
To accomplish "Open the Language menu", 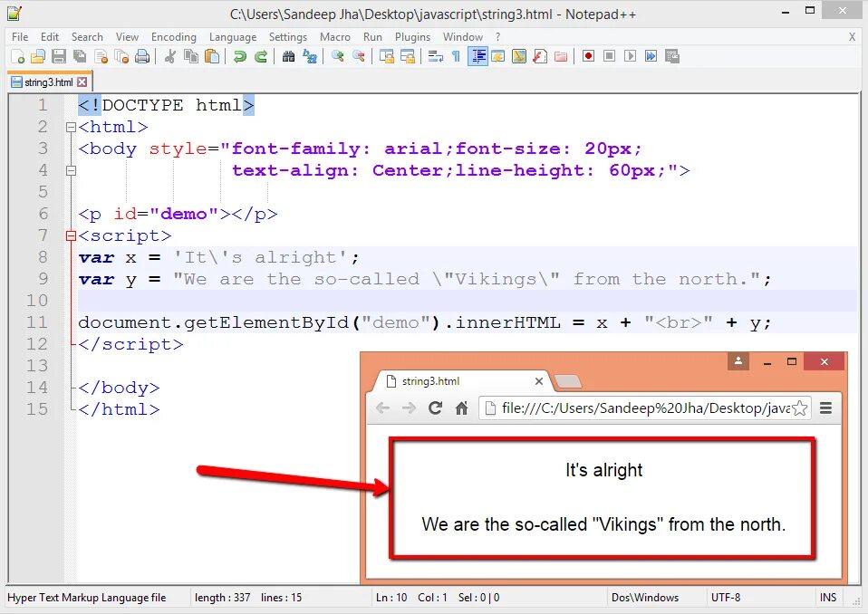I will (233, 36).
